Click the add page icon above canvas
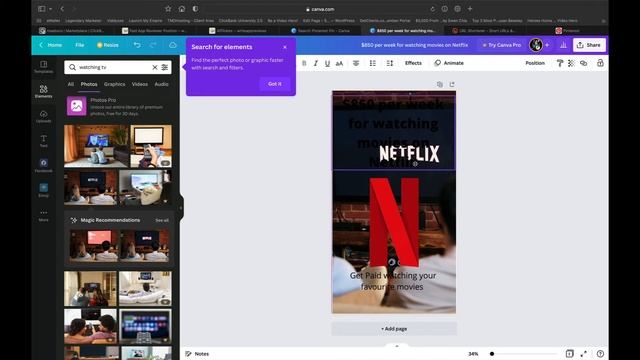 (452, 84)
